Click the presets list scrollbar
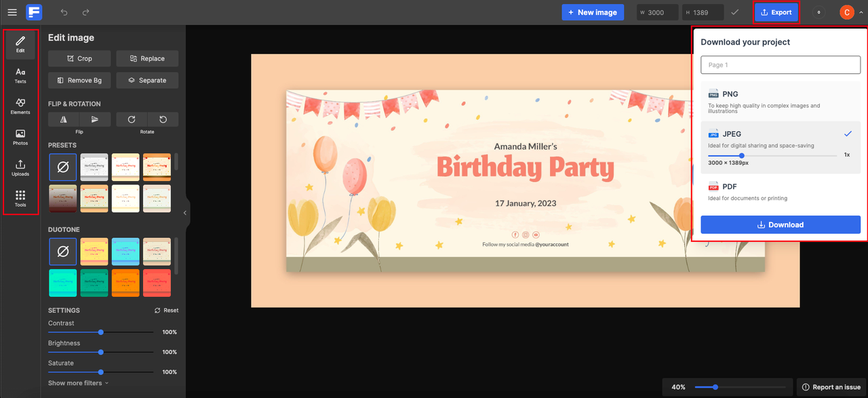Image resolution: width=868 pixels, height=398 pixels. pyautogui.click(x=177, y=162)
